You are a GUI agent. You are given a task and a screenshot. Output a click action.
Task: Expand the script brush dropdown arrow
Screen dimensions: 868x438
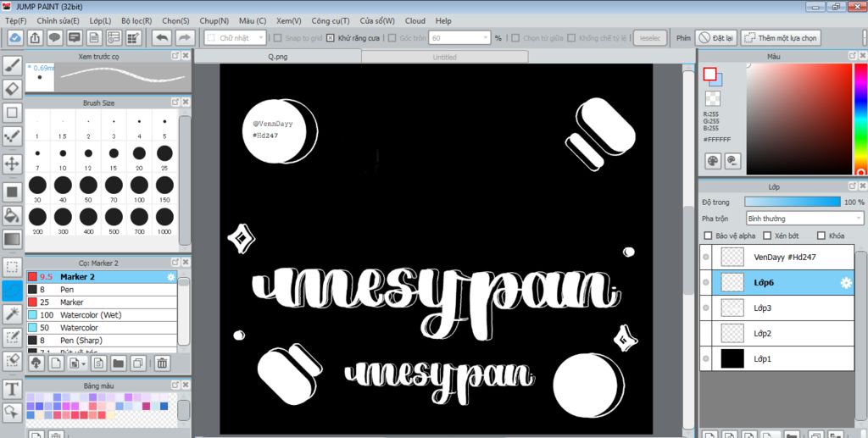point(84,364)
